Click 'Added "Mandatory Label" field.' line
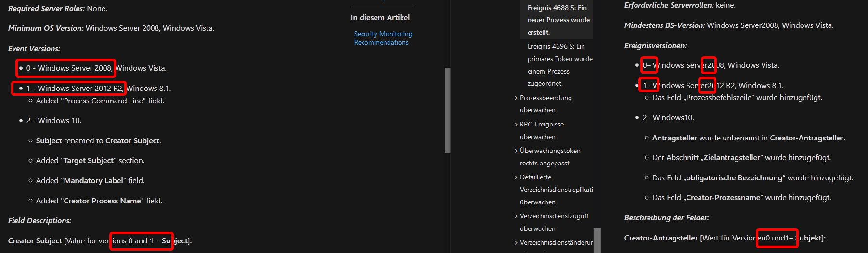This screenshot has height=253, width=868. [x=91, y=181]
